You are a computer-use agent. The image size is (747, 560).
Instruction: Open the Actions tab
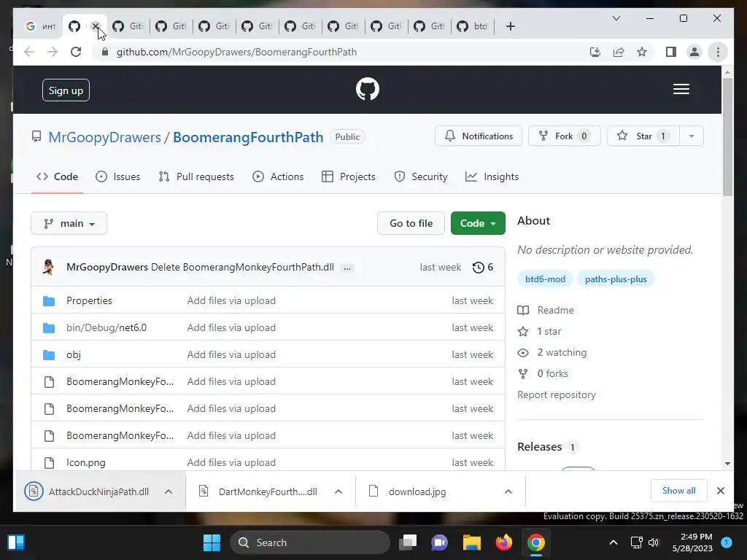click(x=278, y=176)
